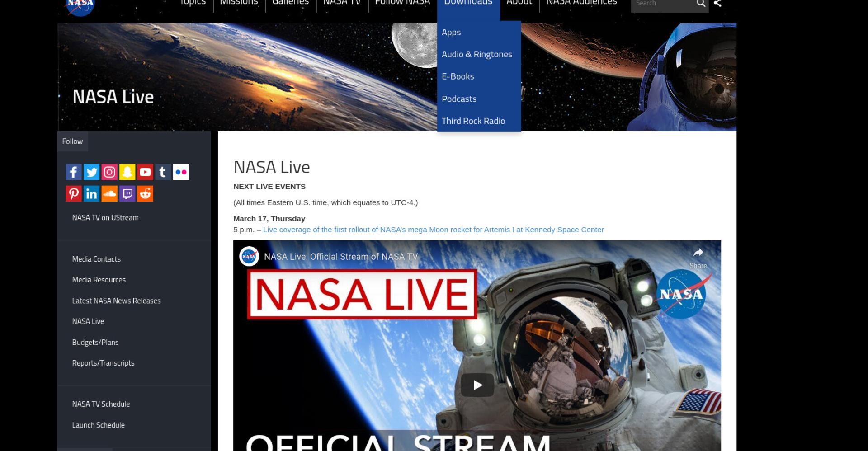
Task: Open NASA's Flickr icon
Action: tap(181, 172)
